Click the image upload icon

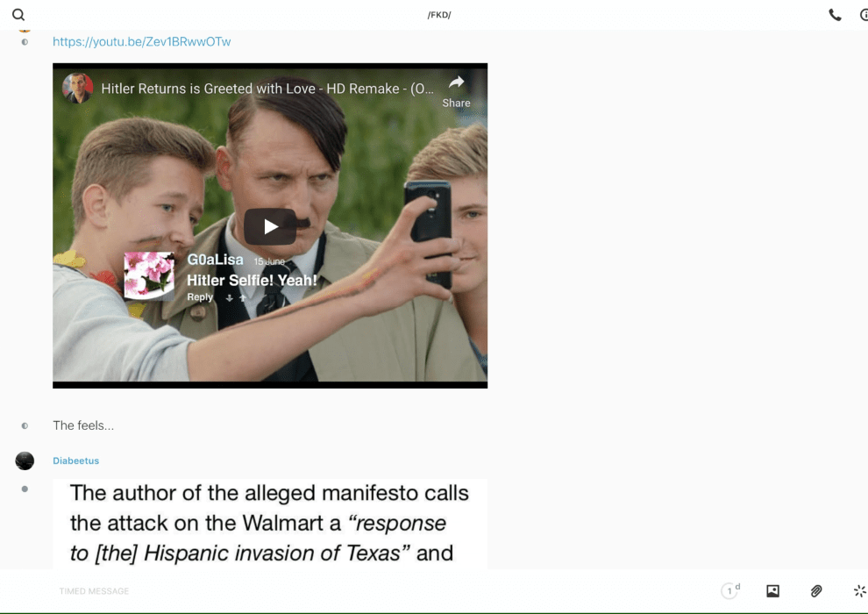point(772,591)
